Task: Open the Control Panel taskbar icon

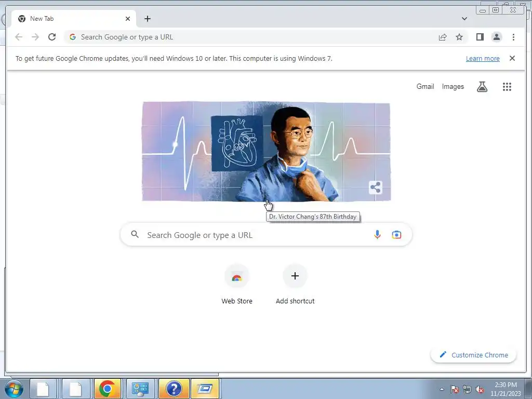Action: [x=140, y=389]
